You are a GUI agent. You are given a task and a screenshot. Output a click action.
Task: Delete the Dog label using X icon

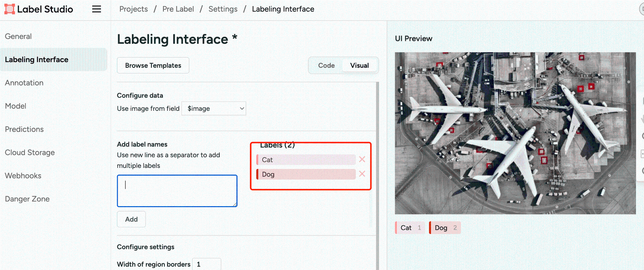(362, 174)
